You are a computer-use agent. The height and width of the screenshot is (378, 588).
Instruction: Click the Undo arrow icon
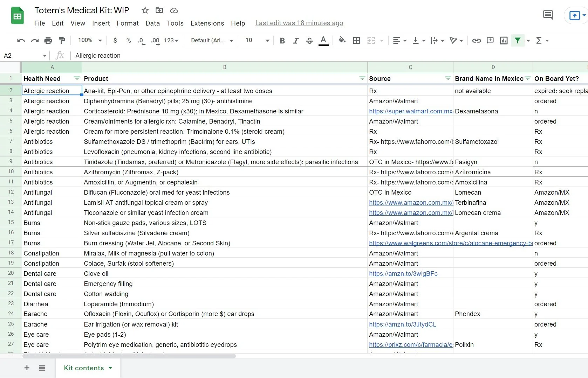pyautogui.click(x=21, y=41)
